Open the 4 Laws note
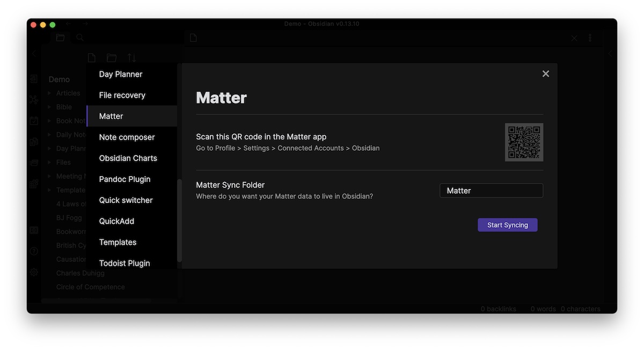This screenshot has width=644, height=349. [x=71, y=204]
